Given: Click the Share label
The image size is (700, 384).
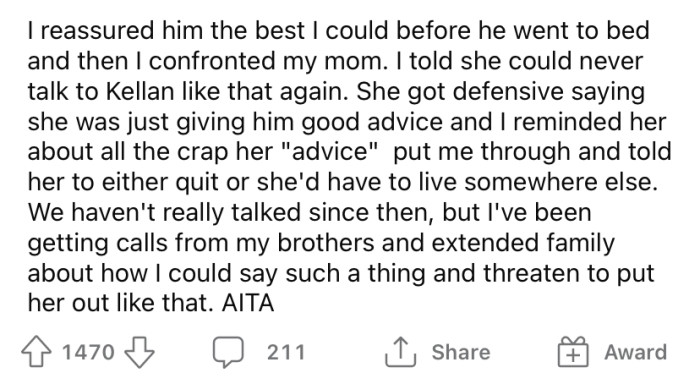Looking at the screenshot, I should [461, 352].
